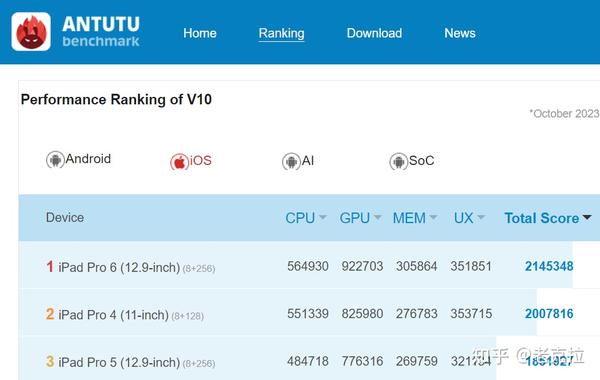Switch to the iOS ranking tab
Image resolution: width=600 pixels, height=380 pixels.
[191, 161]
